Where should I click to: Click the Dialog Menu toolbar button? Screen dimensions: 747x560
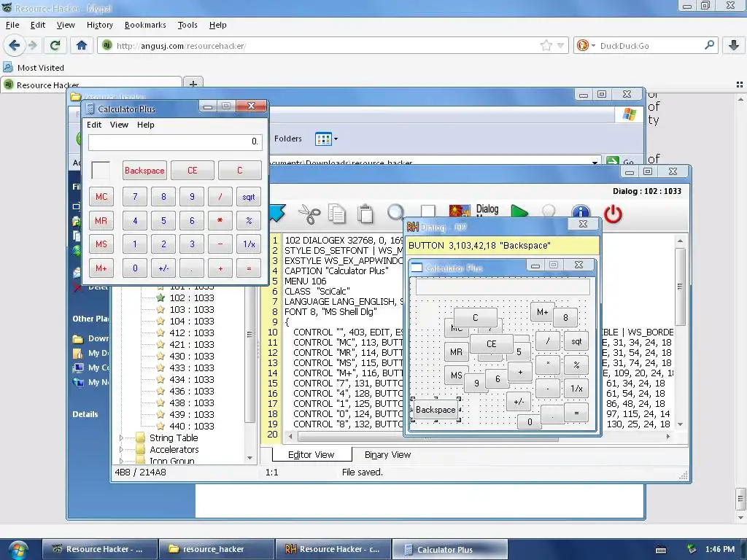coord(487,210)
